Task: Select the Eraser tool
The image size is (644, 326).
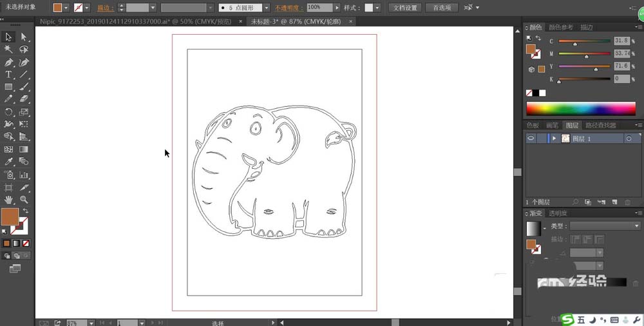Action: (x=24, y=99)
